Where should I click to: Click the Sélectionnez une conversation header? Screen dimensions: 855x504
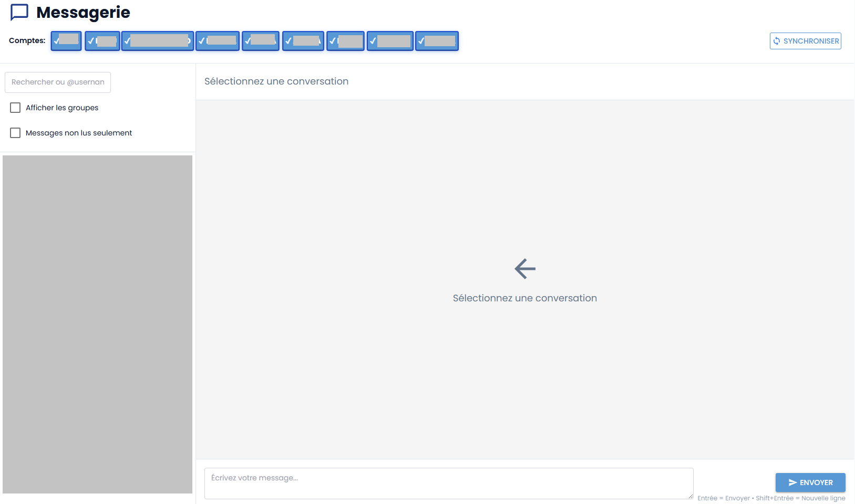coord(276,81)
